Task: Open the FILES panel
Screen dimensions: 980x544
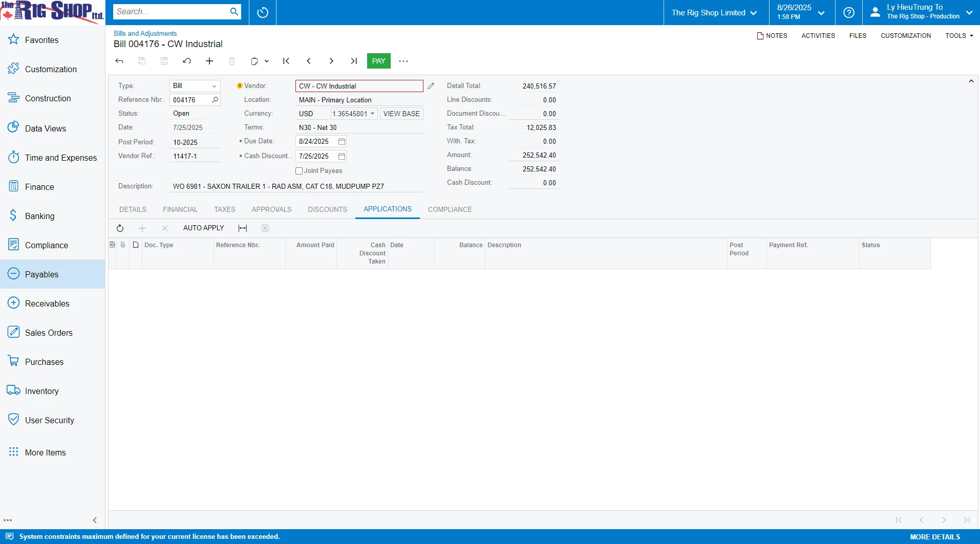Action: pos(858,36)
